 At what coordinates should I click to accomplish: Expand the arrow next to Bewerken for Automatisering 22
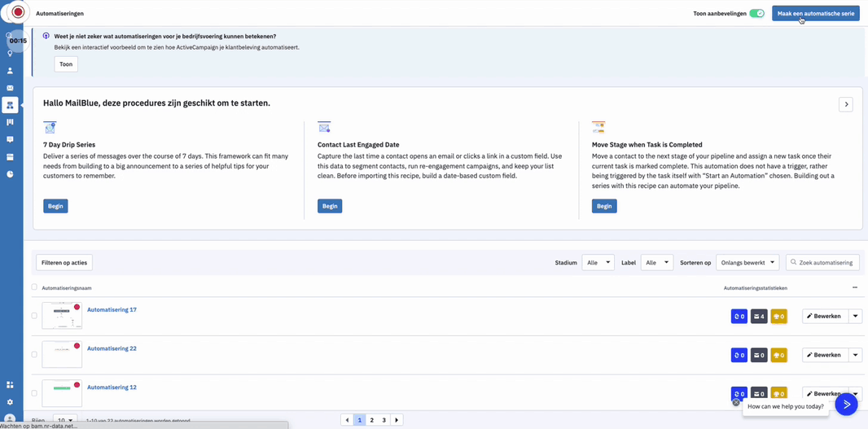pyautogui.click(x=855, y=355)
